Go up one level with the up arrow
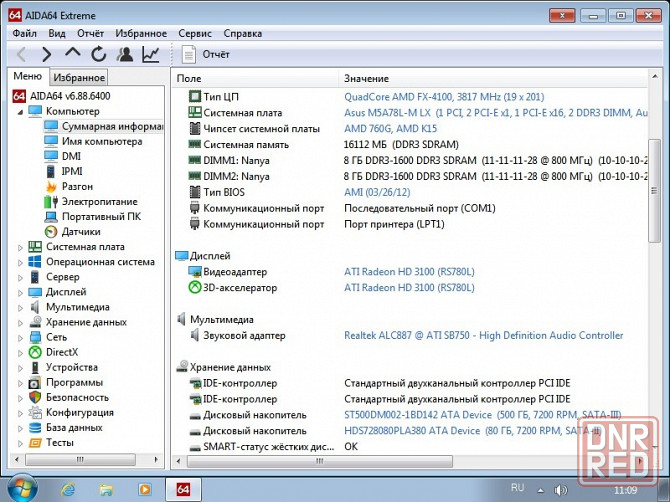670x502 pixels. click(x=73, y=53)
